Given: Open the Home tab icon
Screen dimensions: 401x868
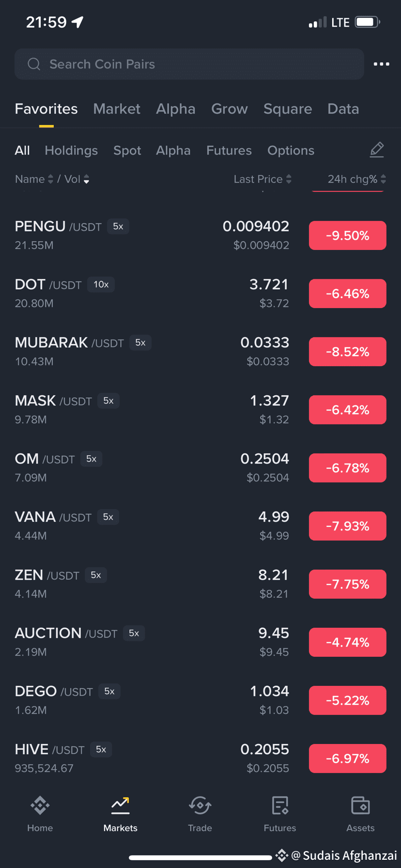Looking at the screenshot, I should [x=40, y=806].
